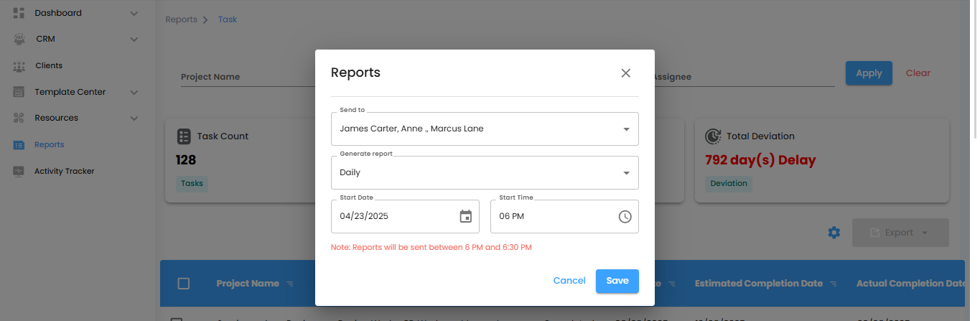The image size is (980, 321).
Task: Click the Task Count card icon
Action: tap(184, 136)
